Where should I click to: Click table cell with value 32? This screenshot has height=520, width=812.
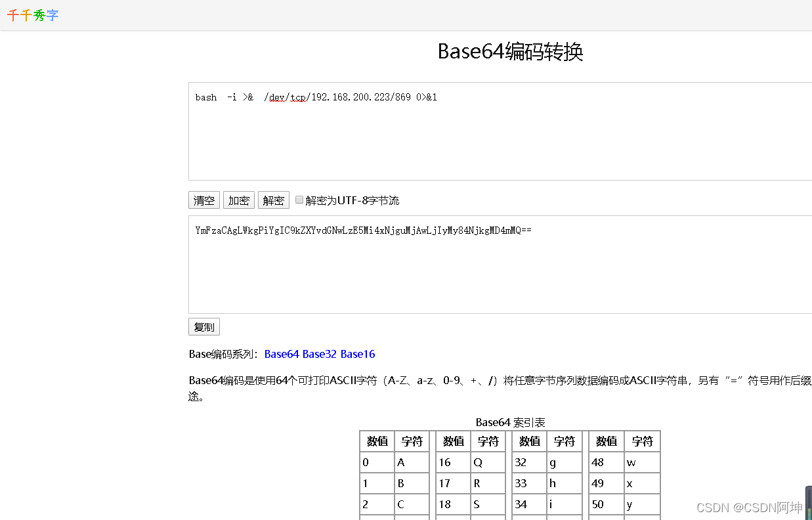click(x=529, y=462)
